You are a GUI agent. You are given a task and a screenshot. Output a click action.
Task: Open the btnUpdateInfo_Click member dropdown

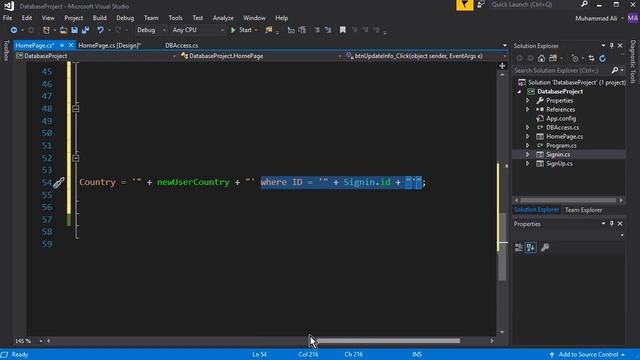(x=425, y=56)
